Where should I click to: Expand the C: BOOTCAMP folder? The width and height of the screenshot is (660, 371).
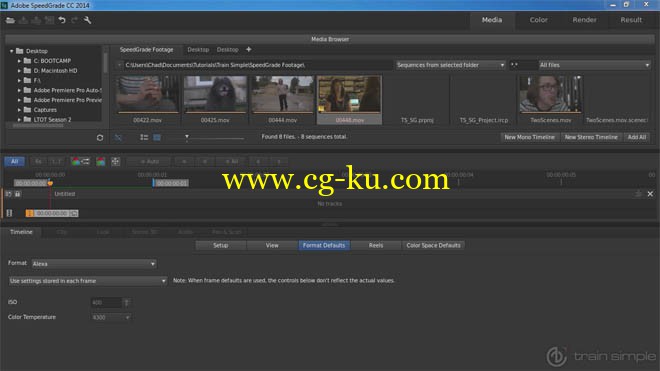(19, 61)
